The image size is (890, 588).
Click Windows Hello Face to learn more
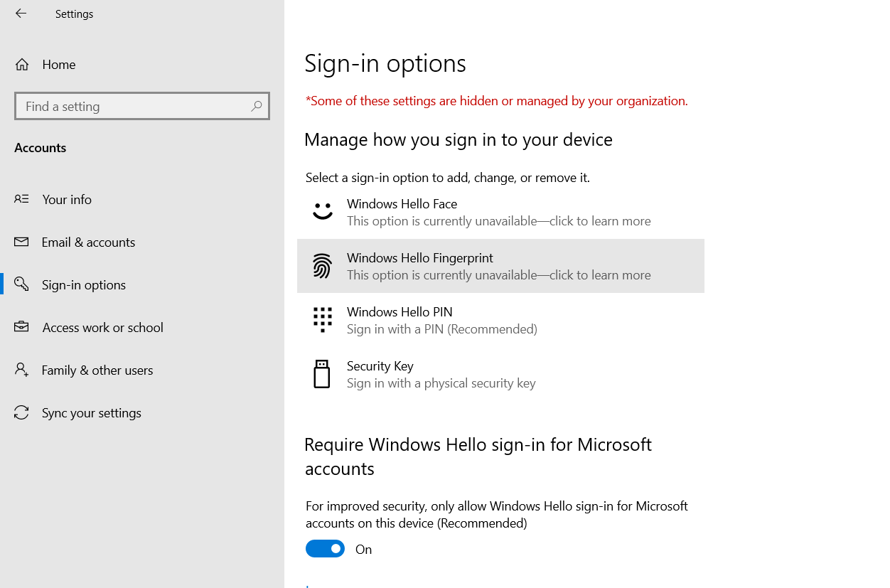click(498, 212)
